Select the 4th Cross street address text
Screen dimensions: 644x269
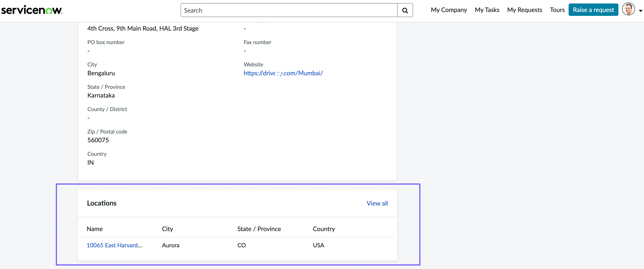(143, 28)
